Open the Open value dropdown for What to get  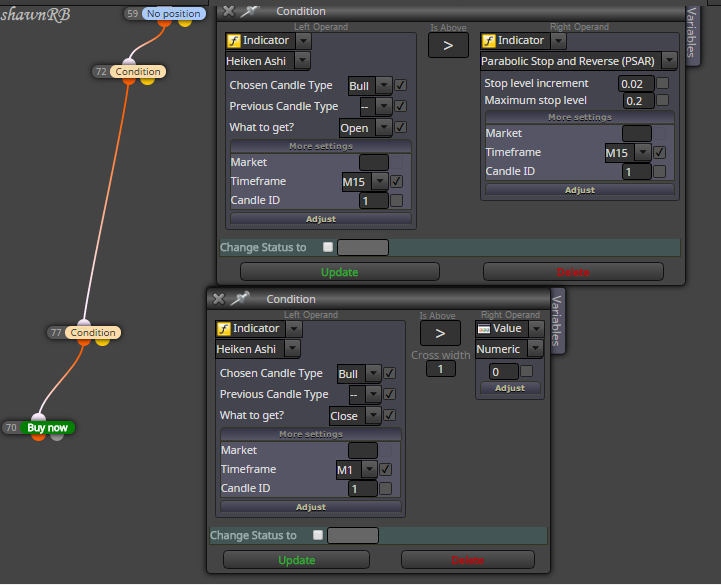coord(383,127)
